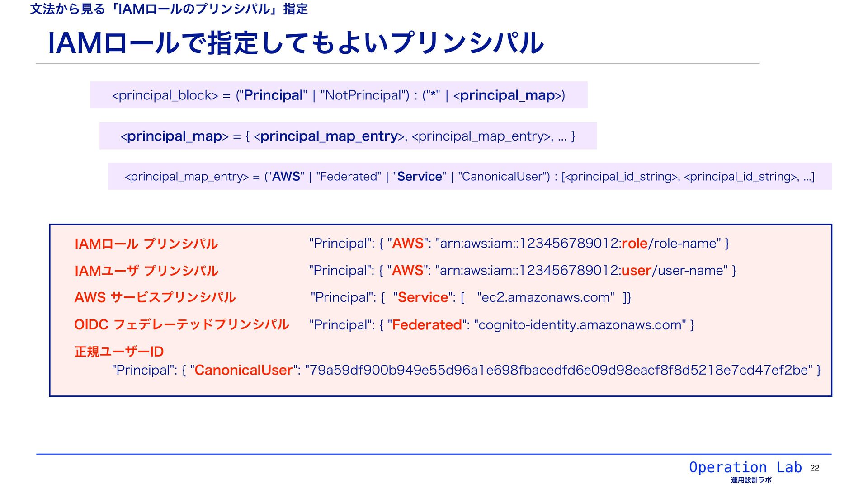Click the OIDC フェデレーテッドプリンシパル label
Image resolution: width=868 pixels, height=488 pixels.
[x=181, y=324]
